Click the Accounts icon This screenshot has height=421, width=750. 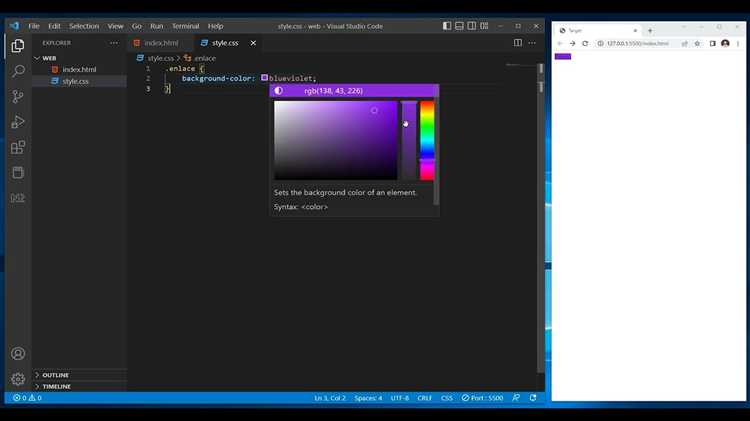click(17, 354)
